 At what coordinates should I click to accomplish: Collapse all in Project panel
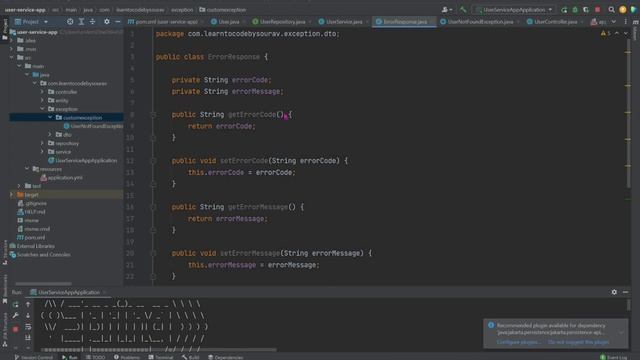93,21
